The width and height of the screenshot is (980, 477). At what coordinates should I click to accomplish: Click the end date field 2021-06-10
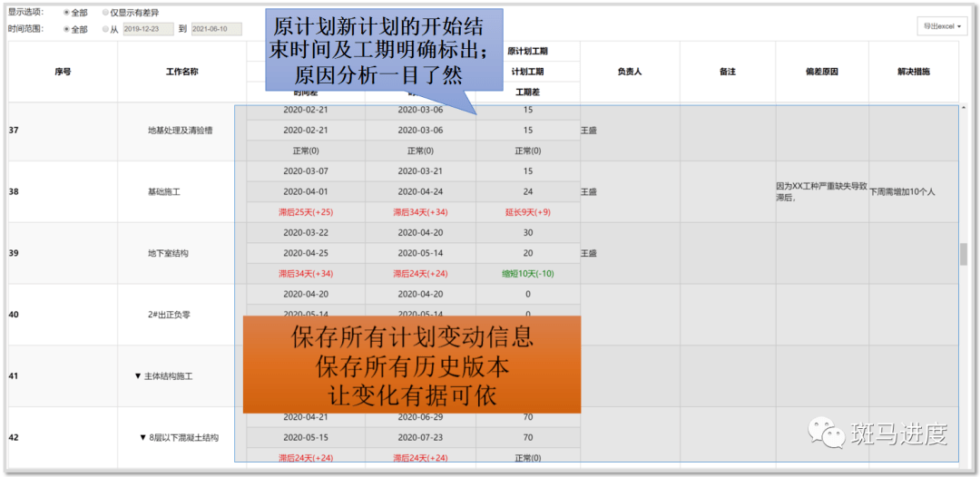216,29
